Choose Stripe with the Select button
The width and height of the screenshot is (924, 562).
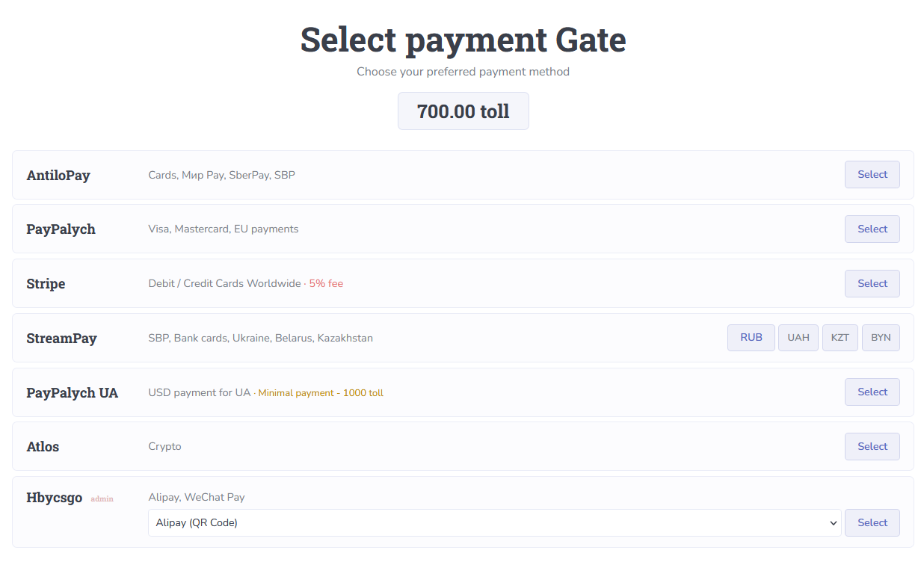tap(872, 284)
